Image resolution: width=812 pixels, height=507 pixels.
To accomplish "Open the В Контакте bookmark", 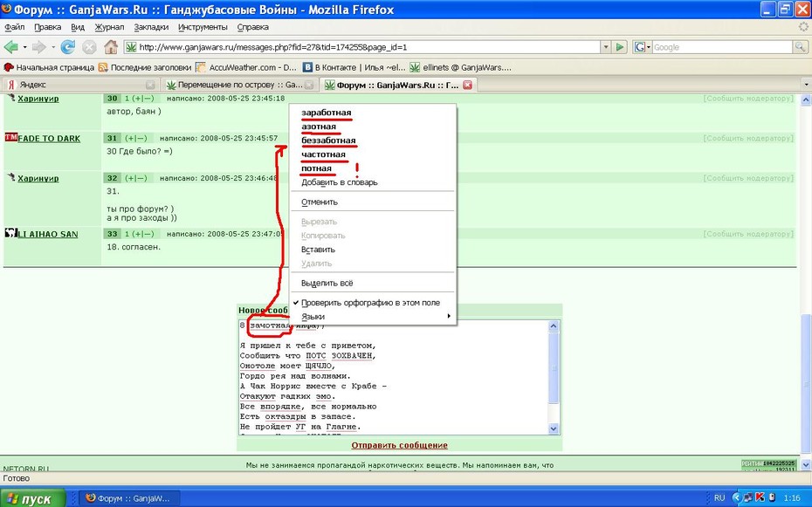I will (354, 67).
